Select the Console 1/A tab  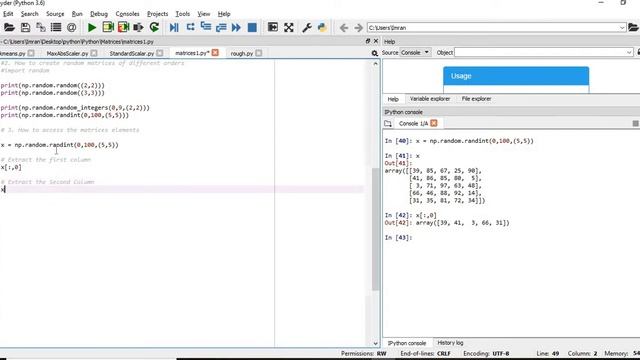(413, 123)
